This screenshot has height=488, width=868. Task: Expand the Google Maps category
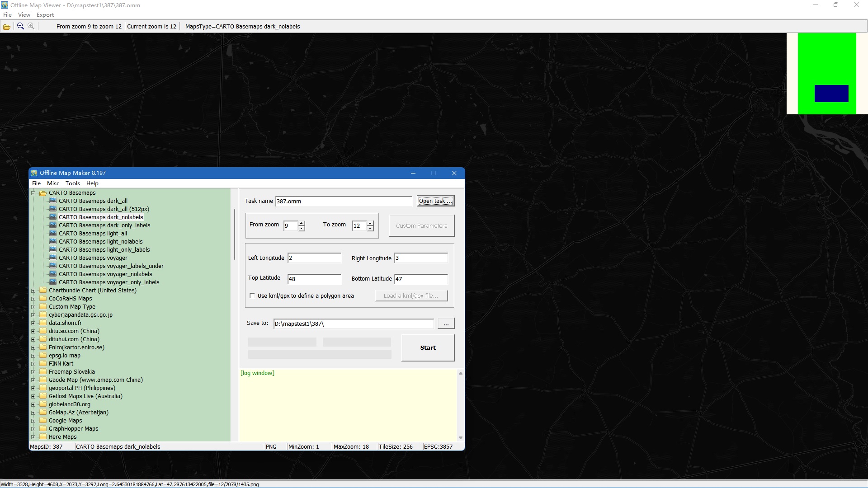[33, 420]
